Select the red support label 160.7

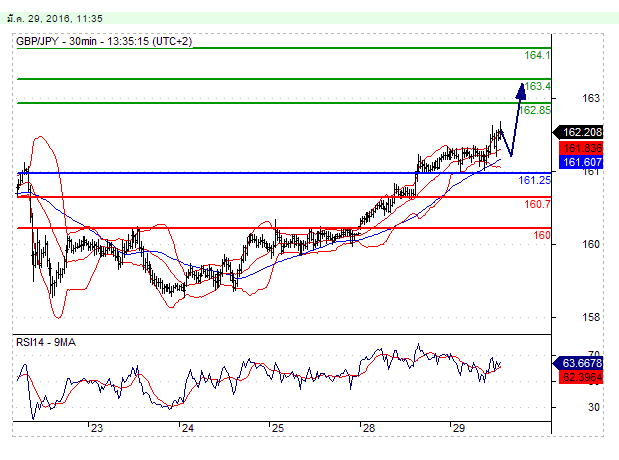(x=537, y=204)
